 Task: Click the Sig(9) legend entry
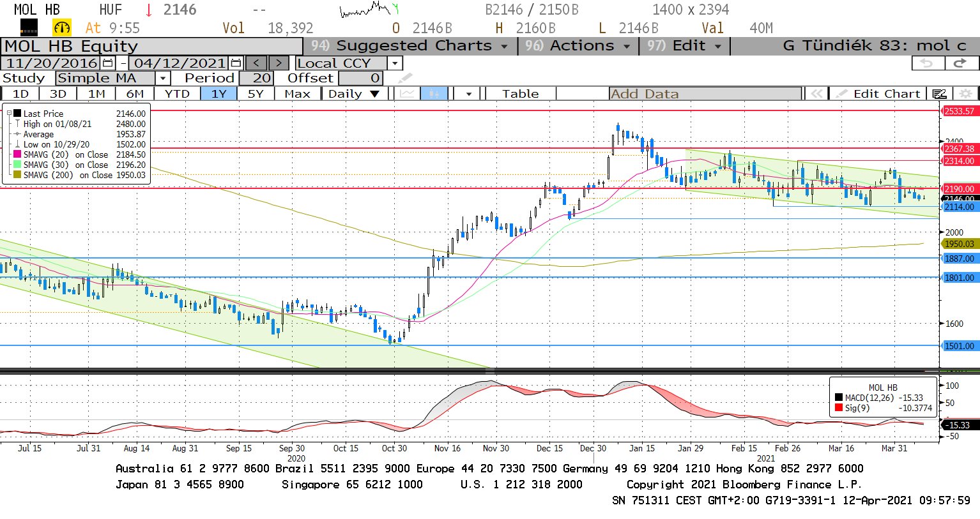882,408
